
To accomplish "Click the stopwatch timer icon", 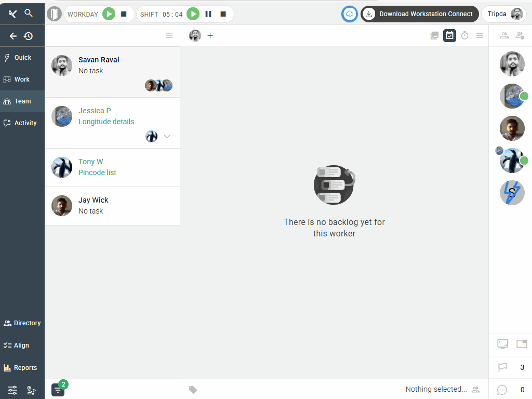I will coord(465,35).
